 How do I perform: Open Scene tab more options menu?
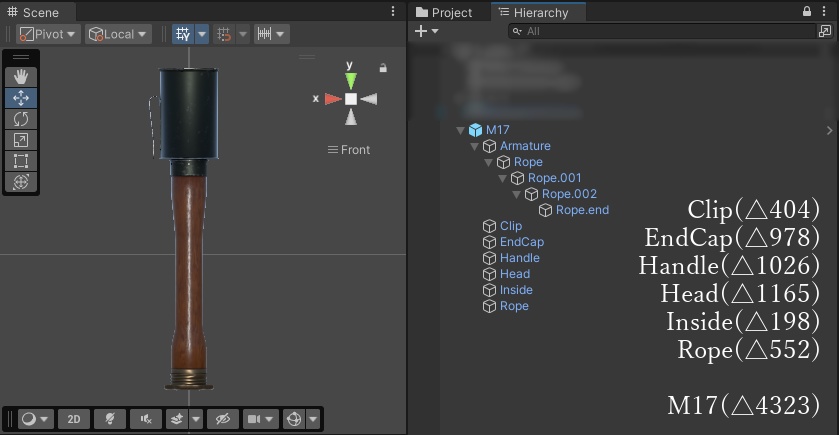click(393, 12)
